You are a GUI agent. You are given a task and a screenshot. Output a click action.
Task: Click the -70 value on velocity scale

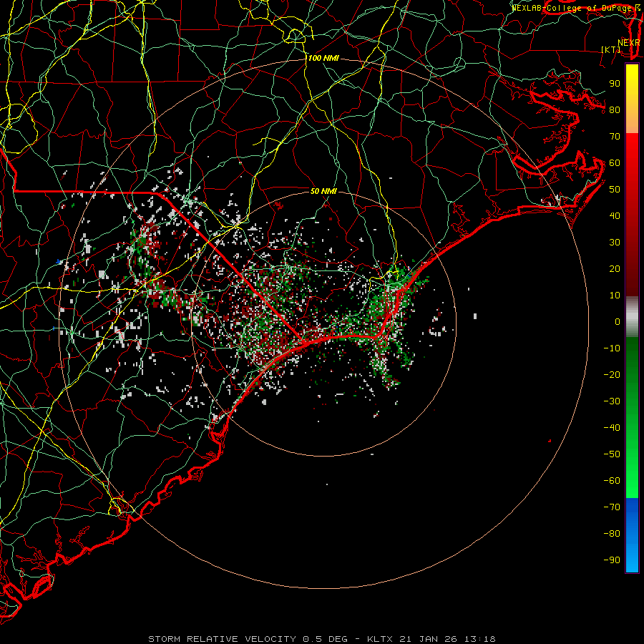612,507
